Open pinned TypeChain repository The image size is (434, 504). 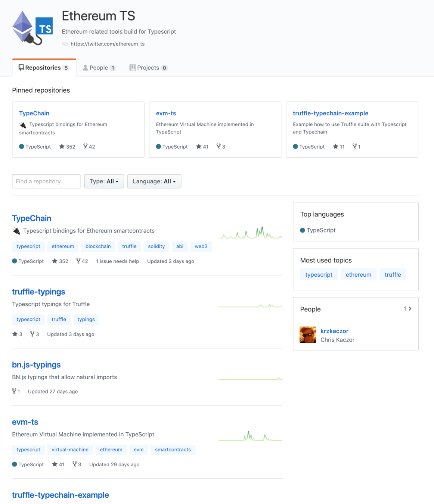(34, 113)
